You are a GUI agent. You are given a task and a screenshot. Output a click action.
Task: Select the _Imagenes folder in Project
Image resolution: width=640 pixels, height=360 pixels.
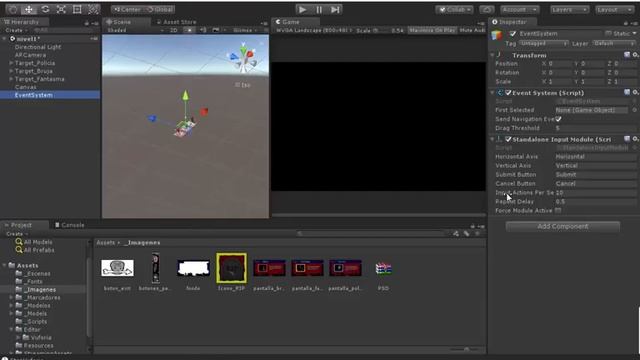pos(40,290)
